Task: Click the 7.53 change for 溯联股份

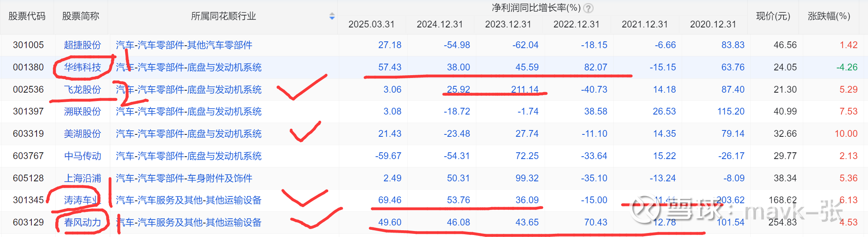Action: point(849,111)
